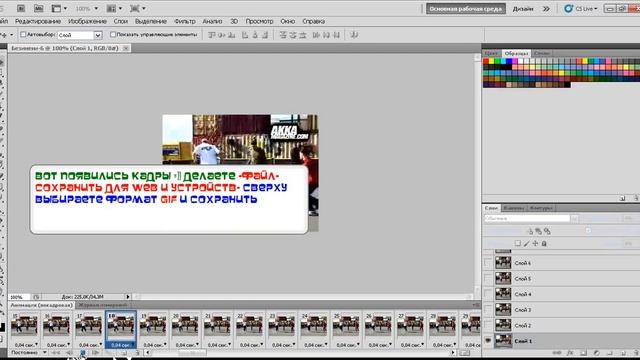
Task: Show layer Слой 2 via visibility box
Action: (488, 325)
